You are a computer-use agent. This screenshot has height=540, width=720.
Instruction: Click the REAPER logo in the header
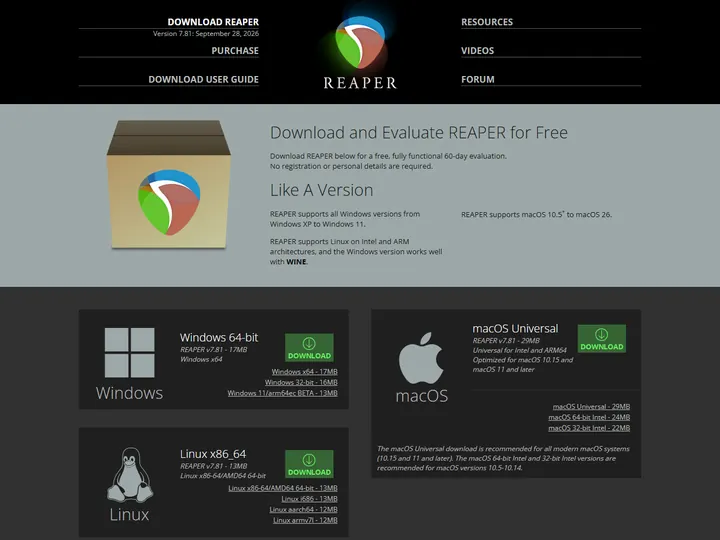(x=360, y=52)
